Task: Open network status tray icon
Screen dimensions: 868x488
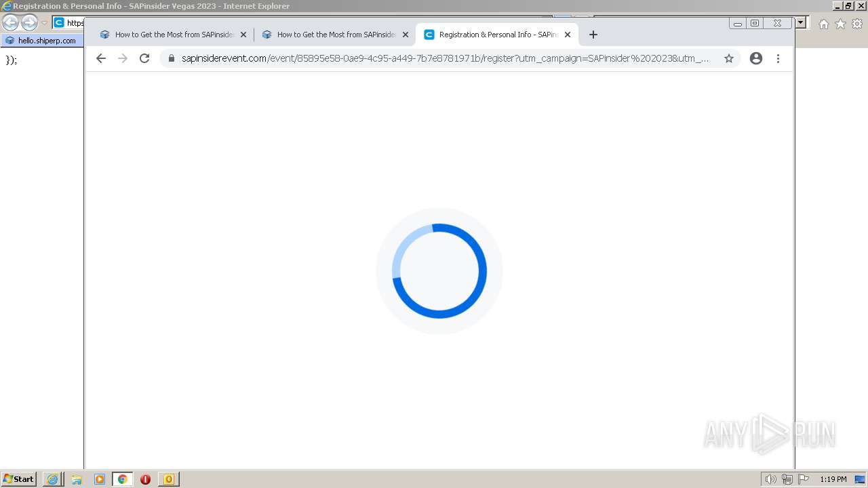Action: (x=787, y=479)
